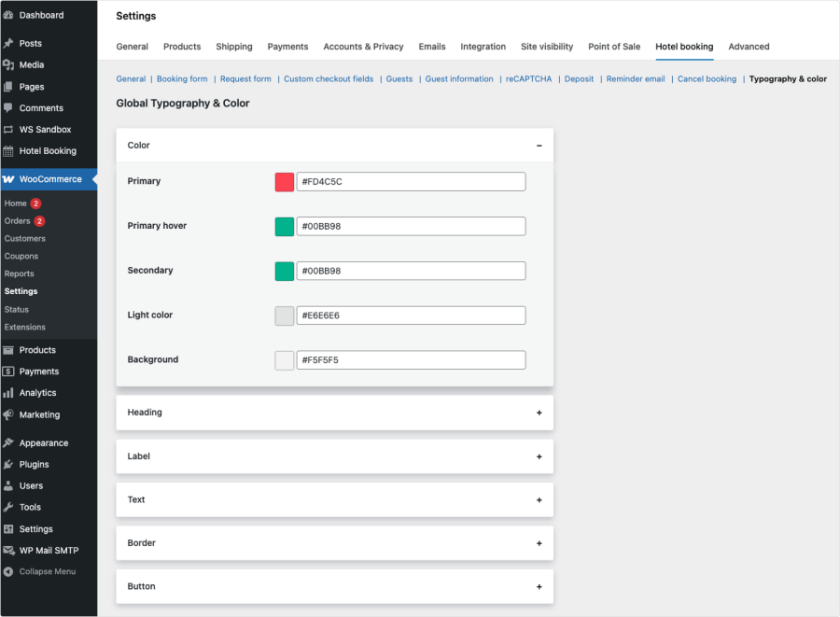The width and height of the screenshot is (840, 617).
Task: Expand the Button accordion section
Action: coord(539,587)
